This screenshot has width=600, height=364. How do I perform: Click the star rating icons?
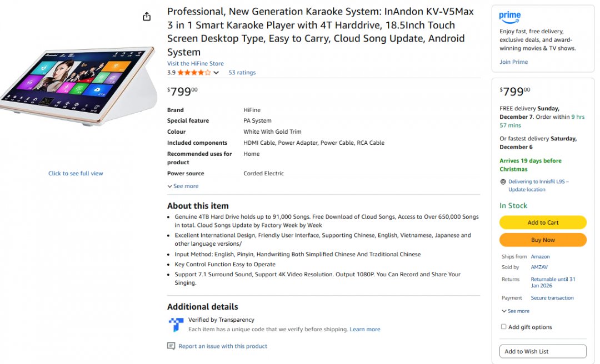[x=194, y=73]
